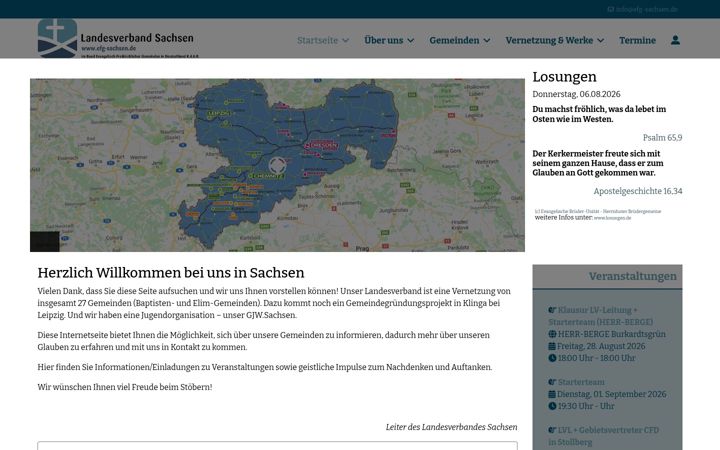Image resolution: width=720 pixels, height=450 pixels.
Task: Expand the Vernetzung & Werke dropdown chevron
Action: pyautogui.click(x=601, y=41)
